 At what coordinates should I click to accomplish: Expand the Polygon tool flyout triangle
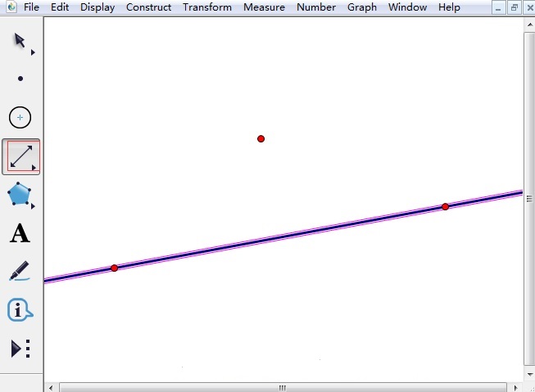pos(33,206)
